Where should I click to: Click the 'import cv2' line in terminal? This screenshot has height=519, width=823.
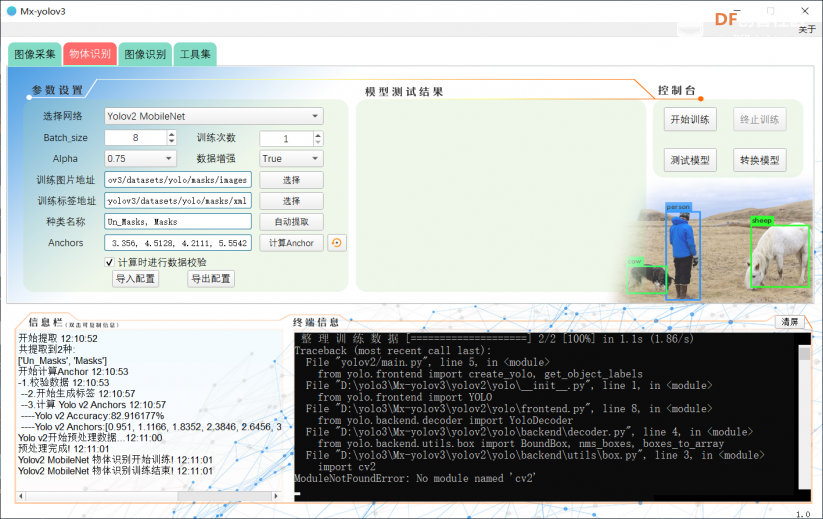coord(346,467)
